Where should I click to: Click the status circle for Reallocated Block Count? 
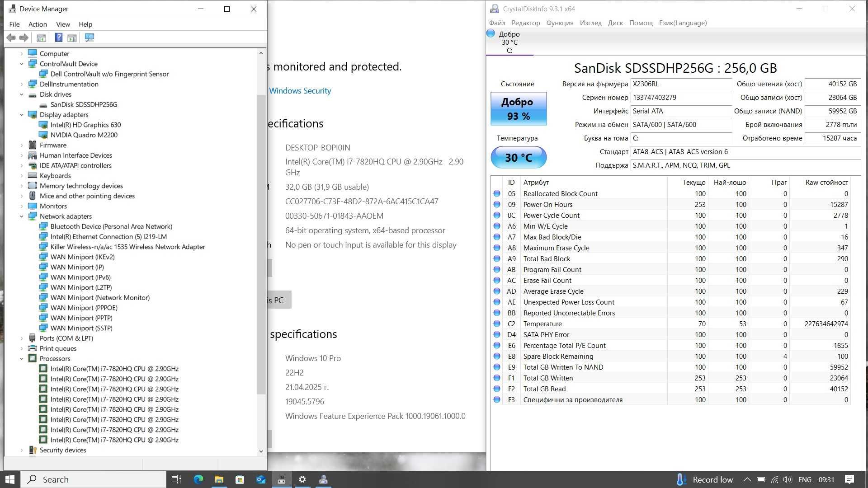pos(497,194)
